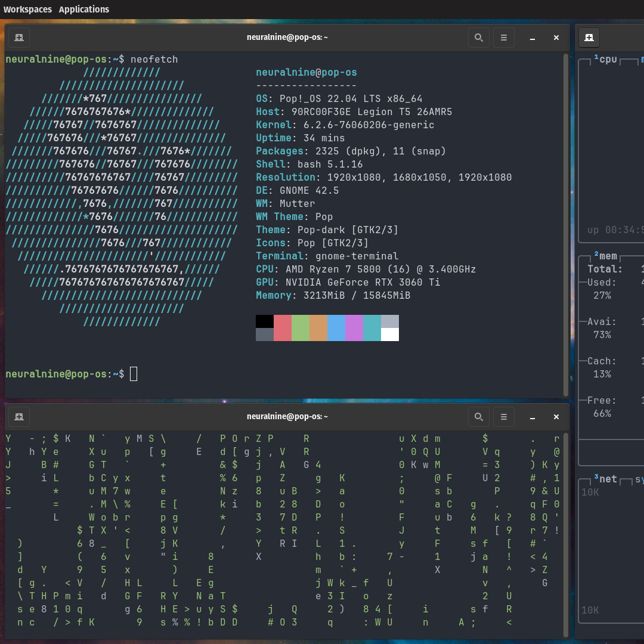Open the hamburger menu of the neofetch terminal
644x644 pixels.
[503, 38]
